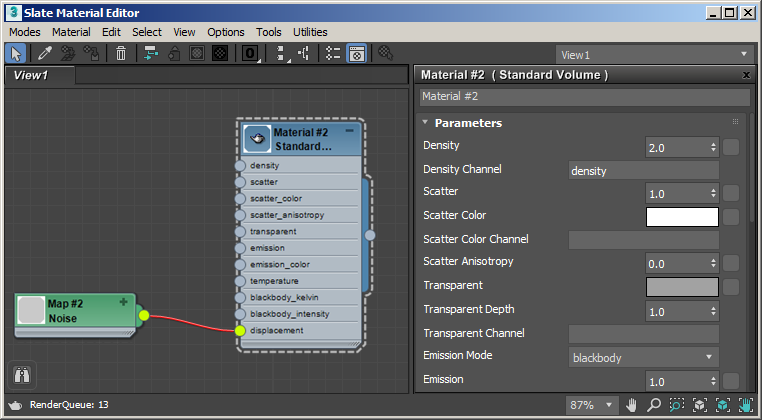This screenshot has width=762, height=420.
Task: Click teapot render icon in status bar
Action: [x=16, y=405]
